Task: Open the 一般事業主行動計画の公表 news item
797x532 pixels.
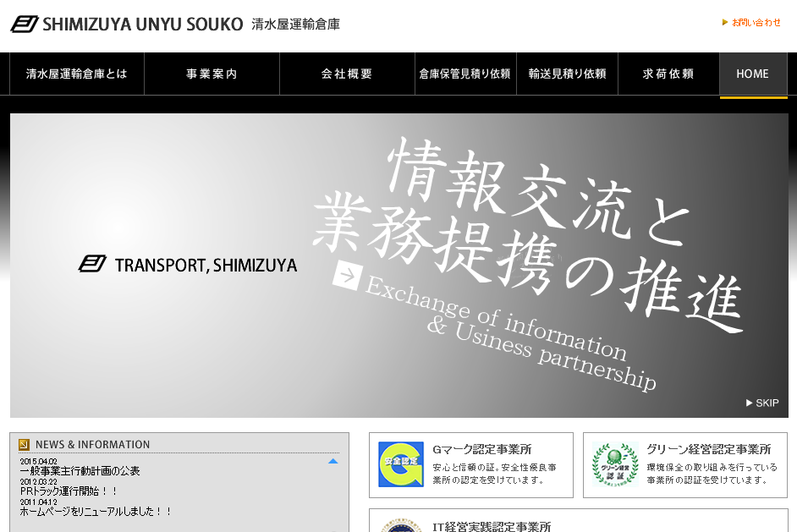Action: (x=80, y=471)
